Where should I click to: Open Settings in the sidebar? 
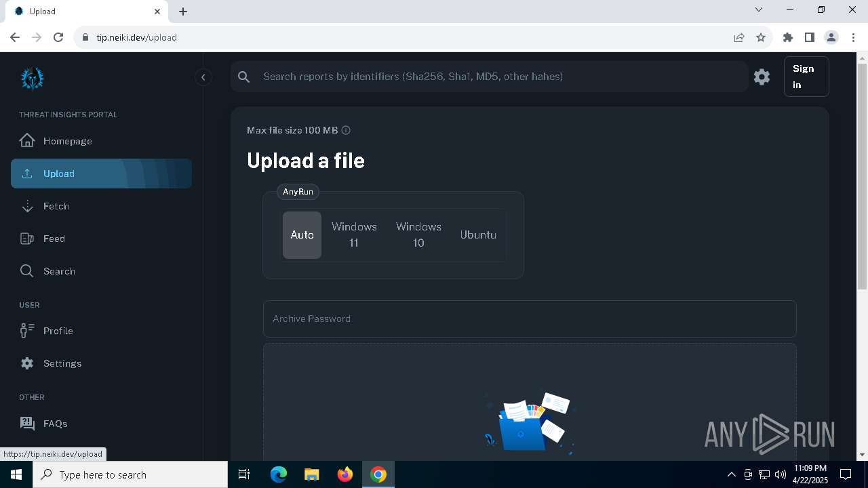[101, 363]
